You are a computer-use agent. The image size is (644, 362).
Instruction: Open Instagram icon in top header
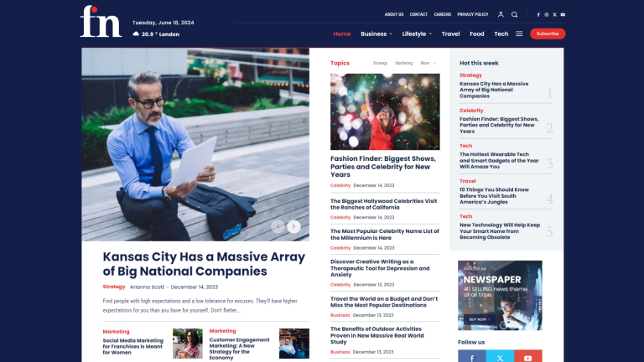(x=547, y=14)
